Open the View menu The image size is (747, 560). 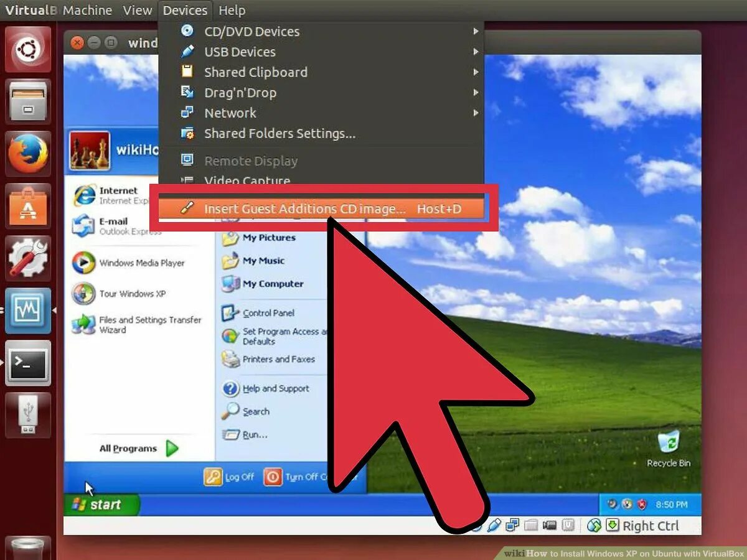click(x=137, y=10)
